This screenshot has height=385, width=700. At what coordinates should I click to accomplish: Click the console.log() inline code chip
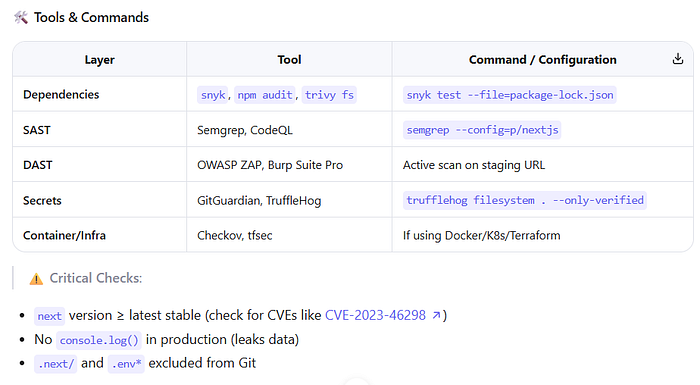click(x=99, y=340)
